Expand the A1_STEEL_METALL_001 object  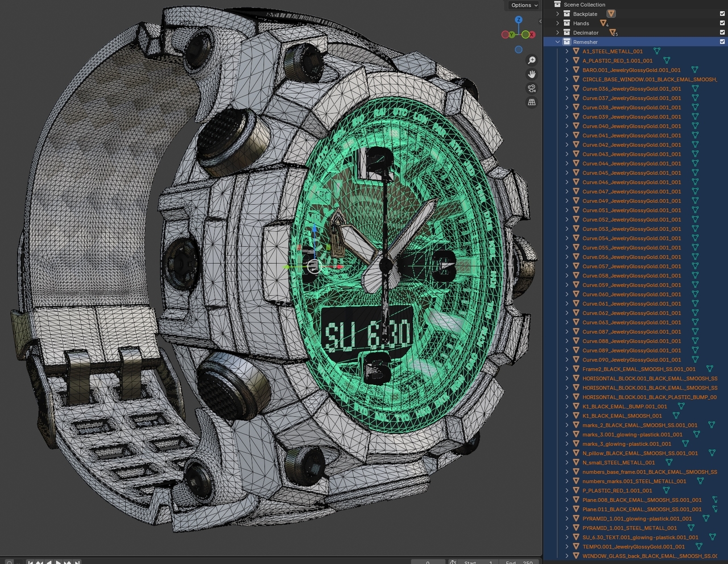(567, 51)
